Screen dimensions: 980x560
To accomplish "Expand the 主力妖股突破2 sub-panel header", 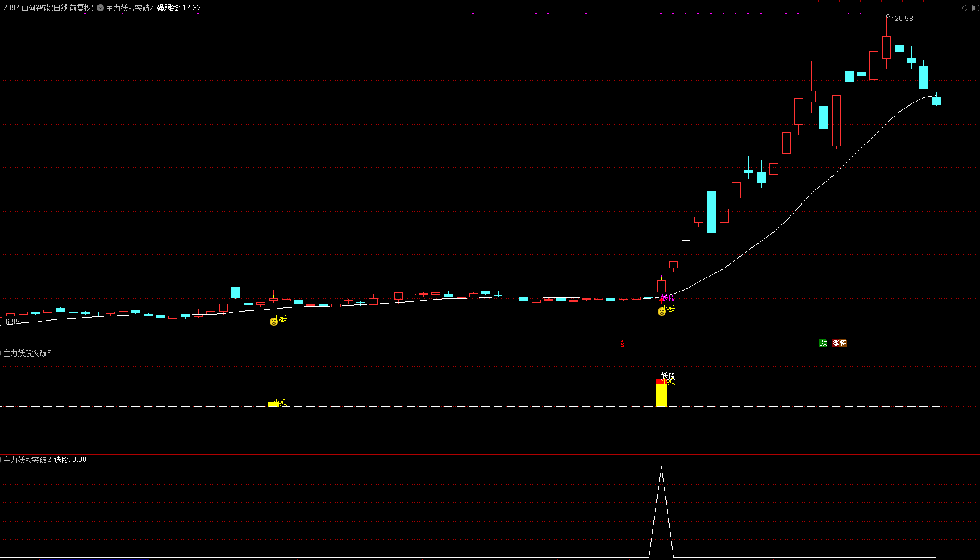I will point(26,460).
